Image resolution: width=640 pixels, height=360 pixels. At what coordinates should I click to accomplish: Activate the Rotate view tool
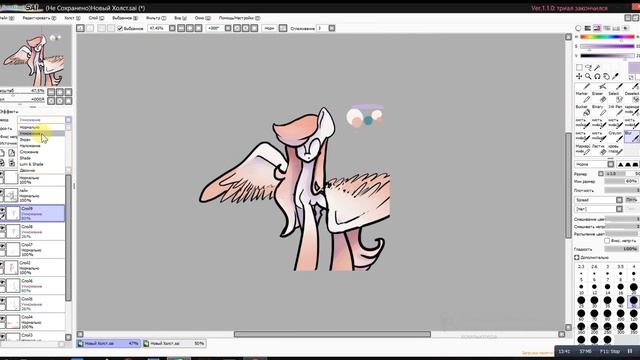coord(597,76)
